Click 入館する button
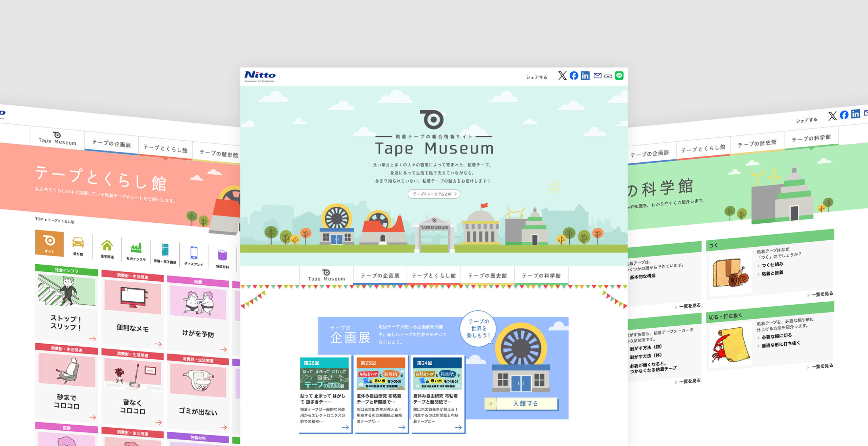This screenshot has width=868, height=446. (x=521, y=403)
